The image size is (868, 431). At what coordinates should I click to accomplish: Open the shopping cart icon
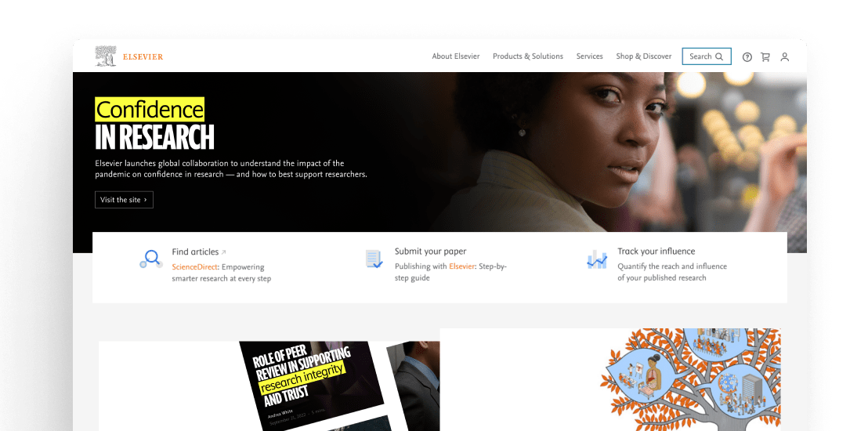pos(765,56)
